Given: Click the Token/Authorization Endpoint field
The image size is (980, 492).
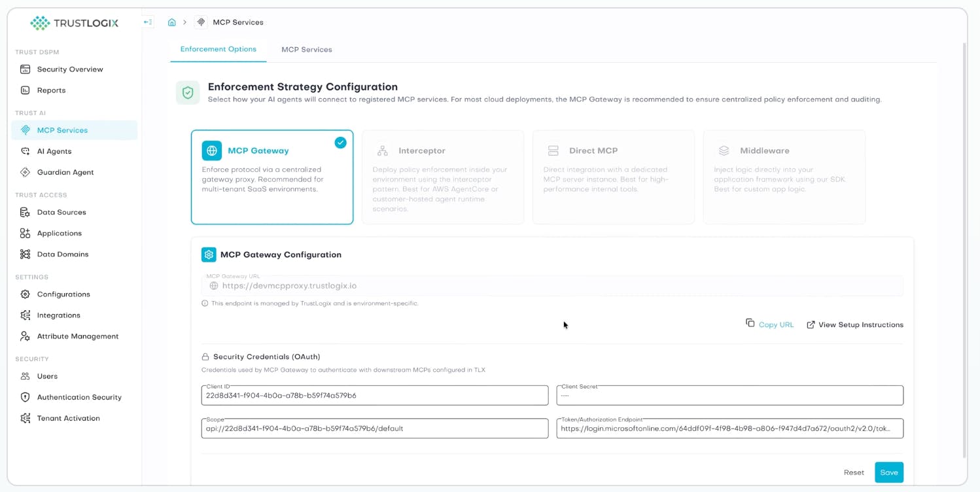Looking at the screenshot, I should click(x=730, y=429).
